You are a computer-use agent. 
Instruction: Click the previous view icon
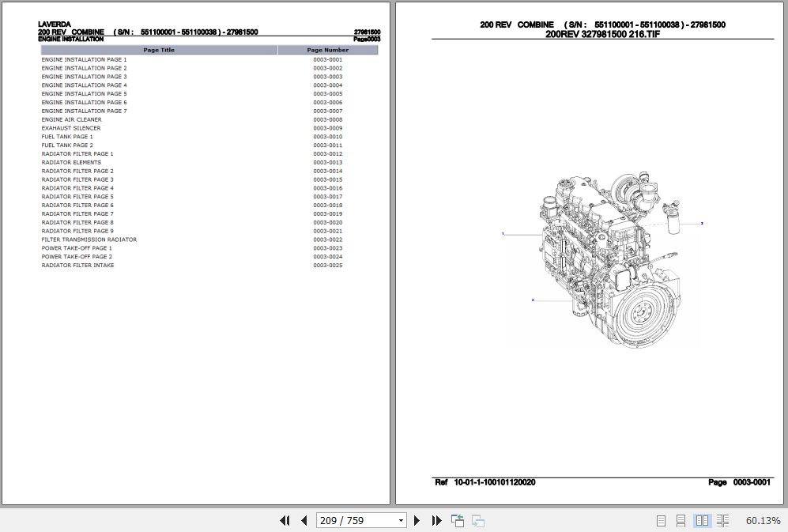coord(457,520)
